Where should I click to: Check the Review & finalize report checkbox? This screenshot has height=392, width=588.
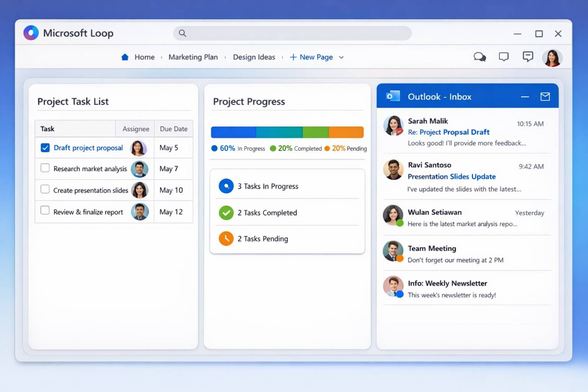(45, 211)
